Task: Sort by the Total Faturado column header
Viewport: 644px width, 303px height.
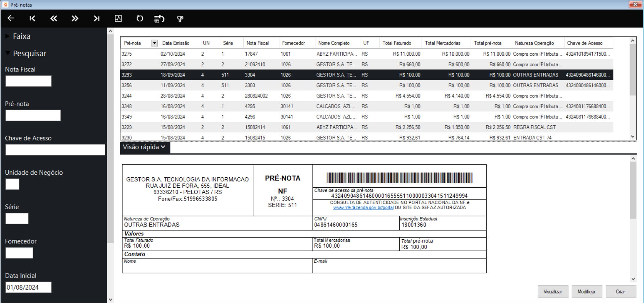Action: [400, 43]
